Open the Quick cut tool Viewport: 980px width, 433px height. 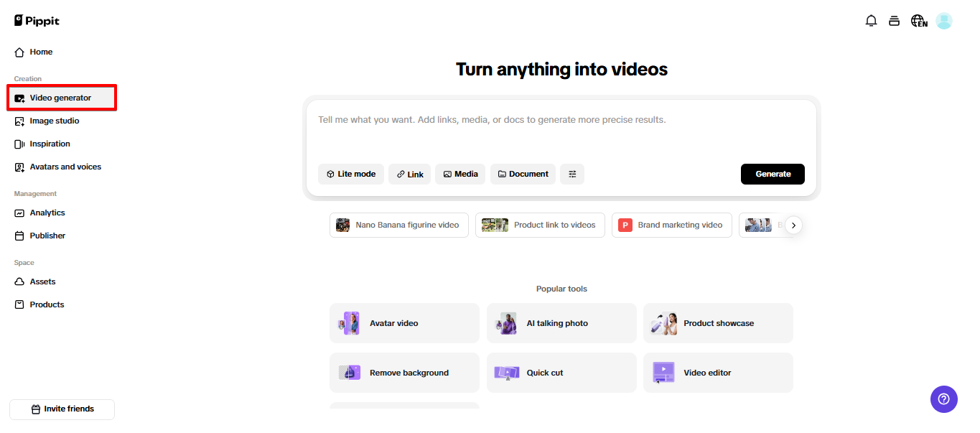[561, 373]
